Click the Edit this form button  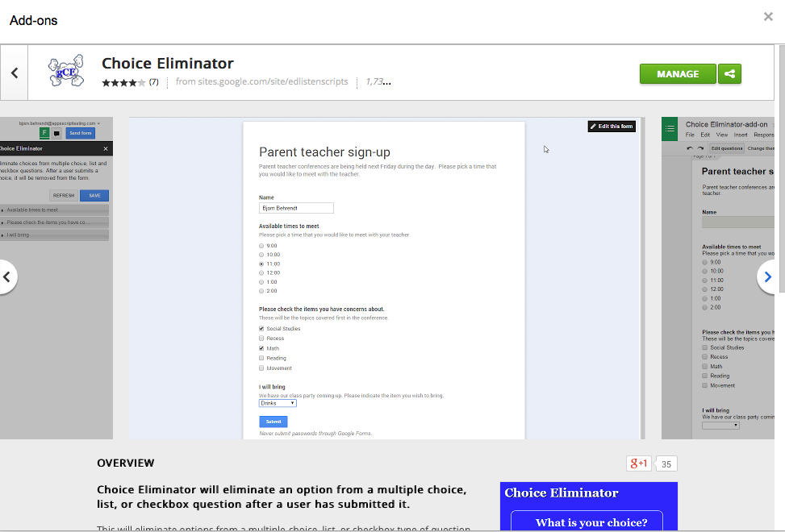tap(612, 127)
